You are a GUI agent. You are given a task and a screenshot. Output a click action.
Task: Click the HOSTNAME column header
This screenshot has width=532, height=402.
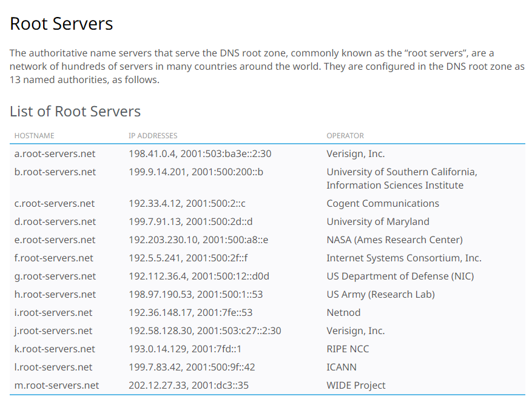[x=35, y=136]
